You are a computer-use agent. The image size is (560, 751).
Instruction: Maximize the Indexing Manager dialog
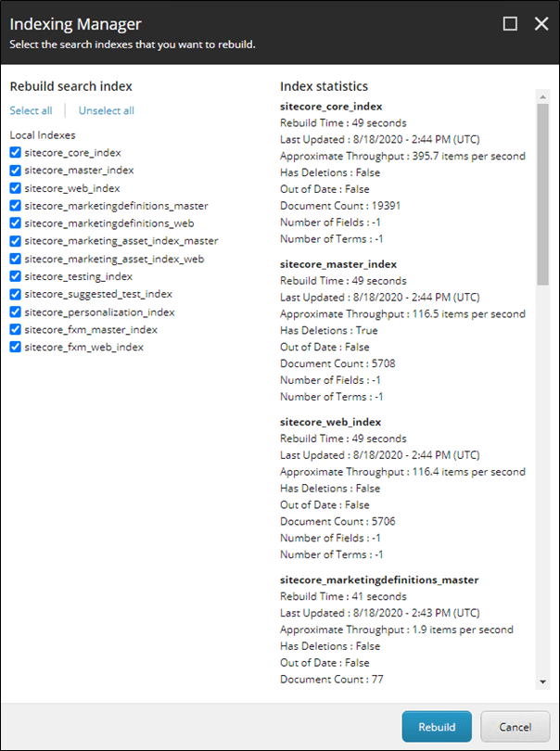510,23
